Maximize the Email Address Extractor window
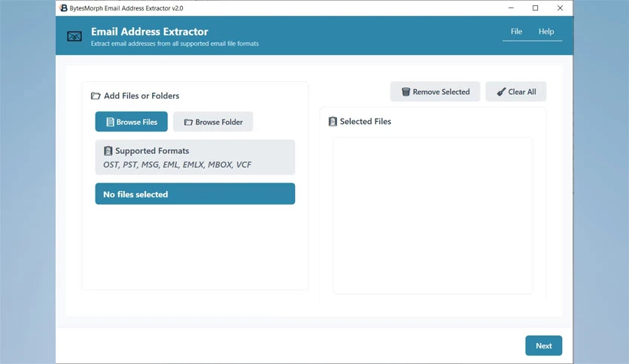The image size is (629, 364). (x=535, y=8)
